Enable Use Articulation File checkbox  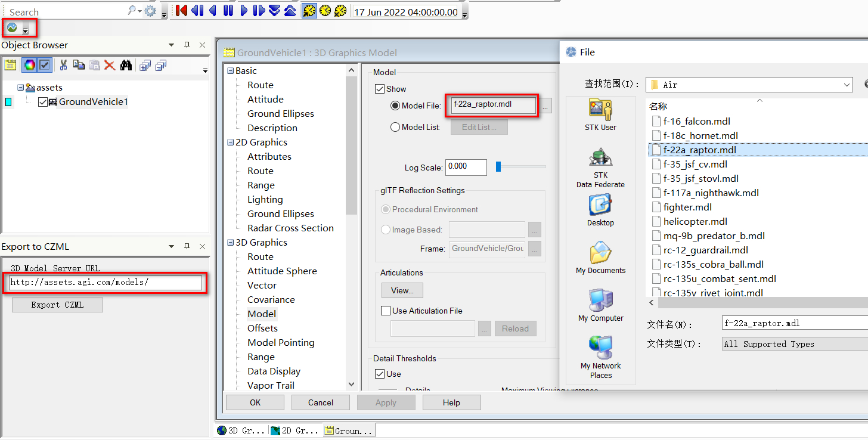click(x=385, y=311)
